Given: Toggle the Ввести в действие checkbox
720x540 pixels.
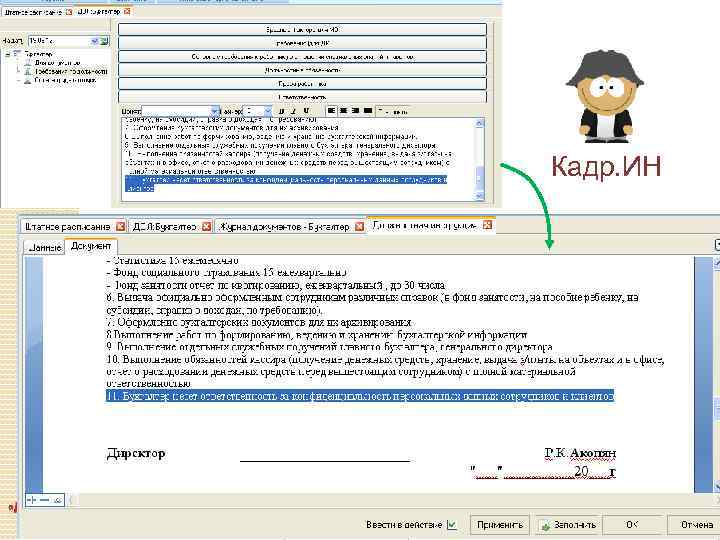Looking at the screenshot, I should 452,524.
